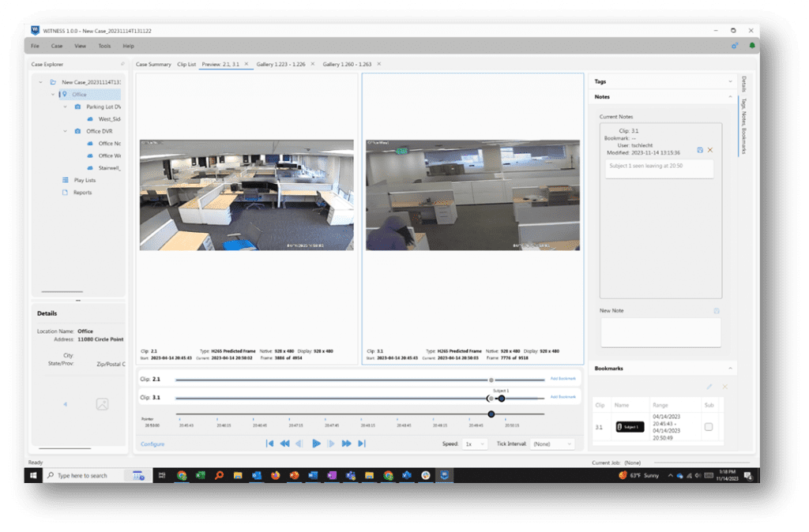Edit the Subject 1 bookmark
The image size is (809, 532).
pos(709,387)
